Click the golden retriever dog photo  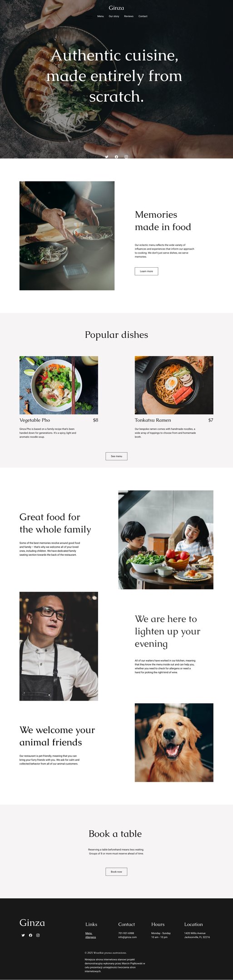tap(174, 742)
